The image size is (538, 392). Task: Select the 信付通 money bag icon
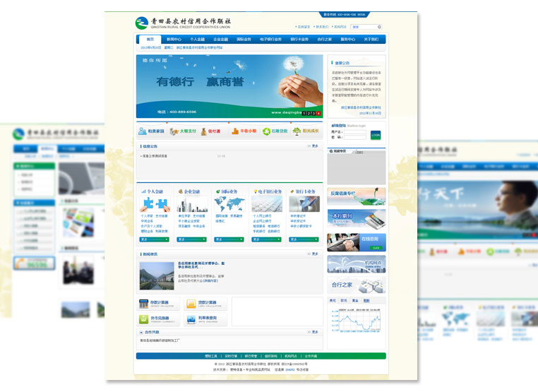pyautogui.click(x=203, y=131)
